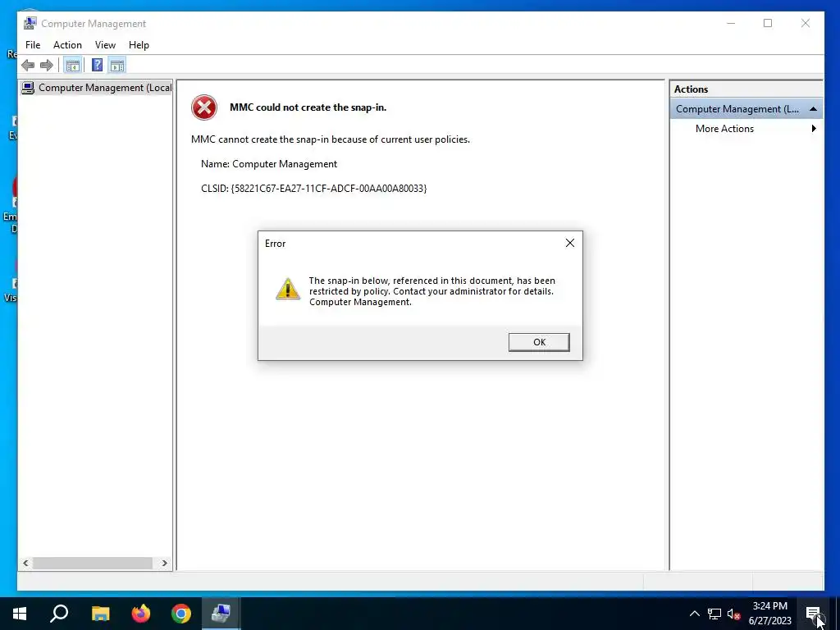
Task: Click the red error icon beside MMC message
Action: click(x=204, y=107)
